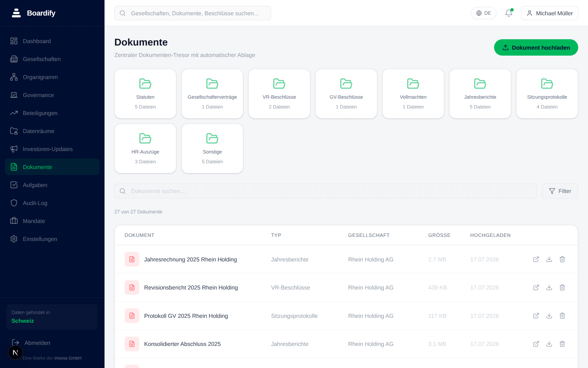
Task: Click the Sonstige folder icon
Action: (212, 138)
